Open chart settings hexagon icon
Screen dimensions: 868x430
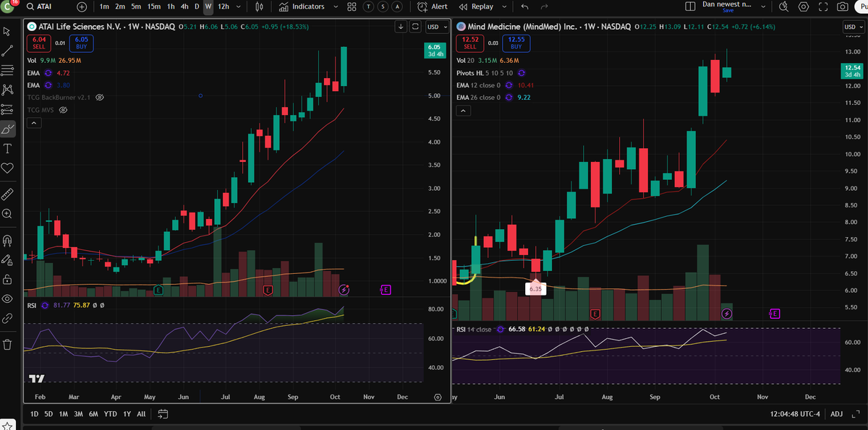tap(804, 7)
